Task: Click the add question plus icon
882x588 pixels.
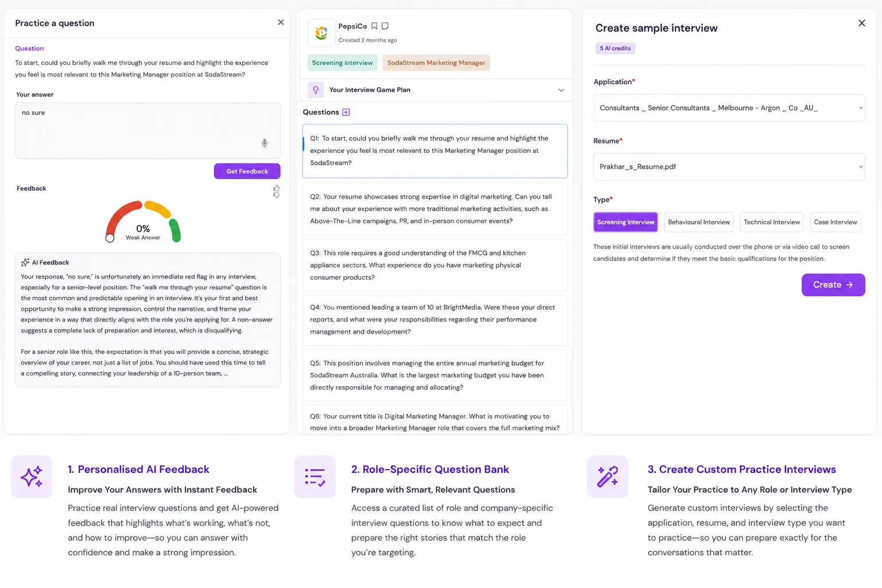Action: pyautogui.click(x=346, y=113)
